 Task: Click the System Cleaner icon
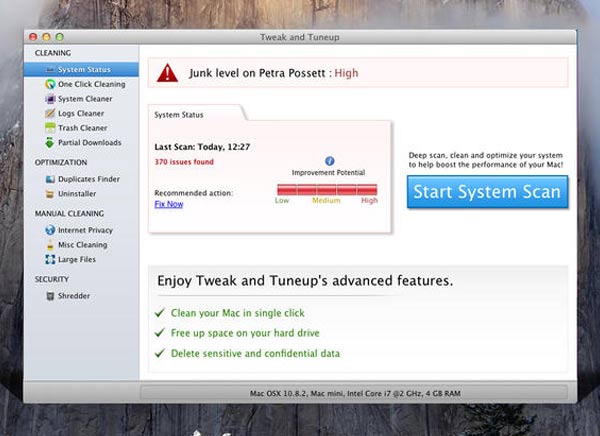50,99
